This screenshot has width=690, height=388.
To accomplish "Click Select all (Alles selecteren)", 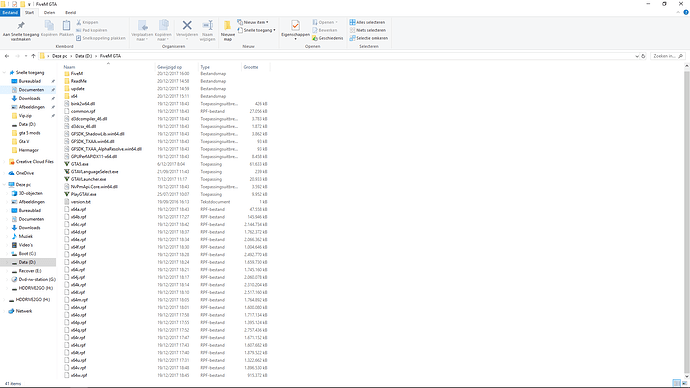I will pos(367,22).
